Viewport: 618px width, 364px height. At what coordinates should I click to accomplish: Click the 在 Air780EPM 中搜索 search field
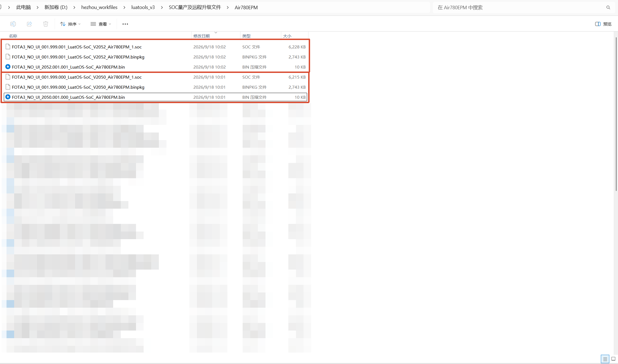(520, 7)
